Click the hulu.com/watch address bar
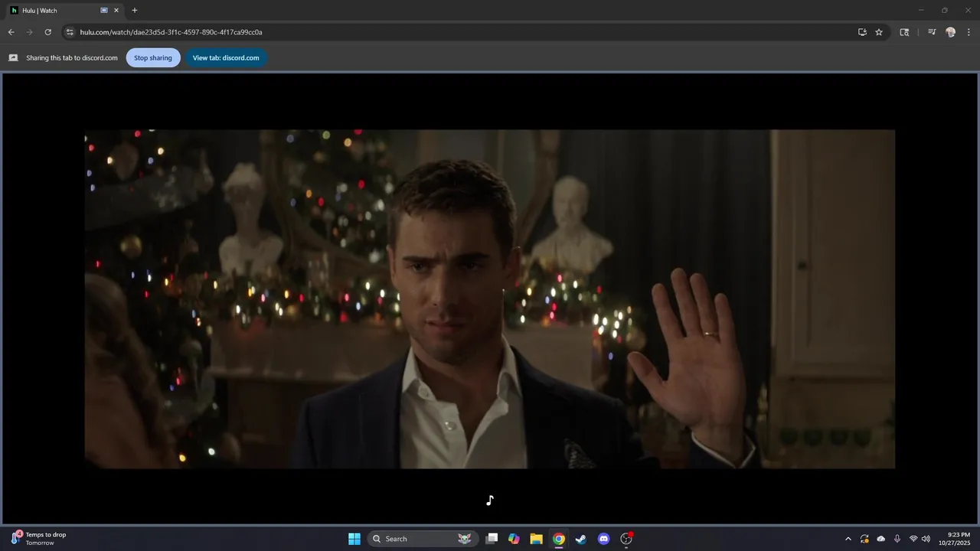The height and width of the screenshot is (551, 980). [459, 32]
